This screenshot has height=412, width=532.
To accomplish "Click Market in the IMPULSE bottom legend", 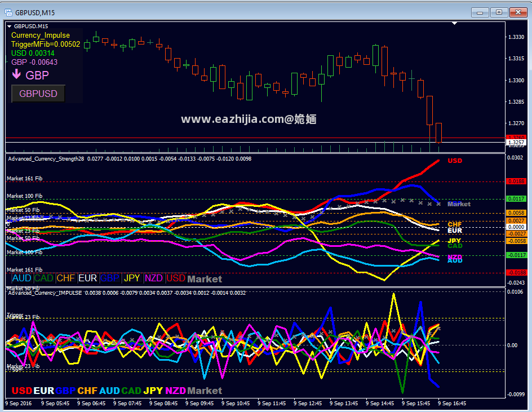I will point(205,391).
